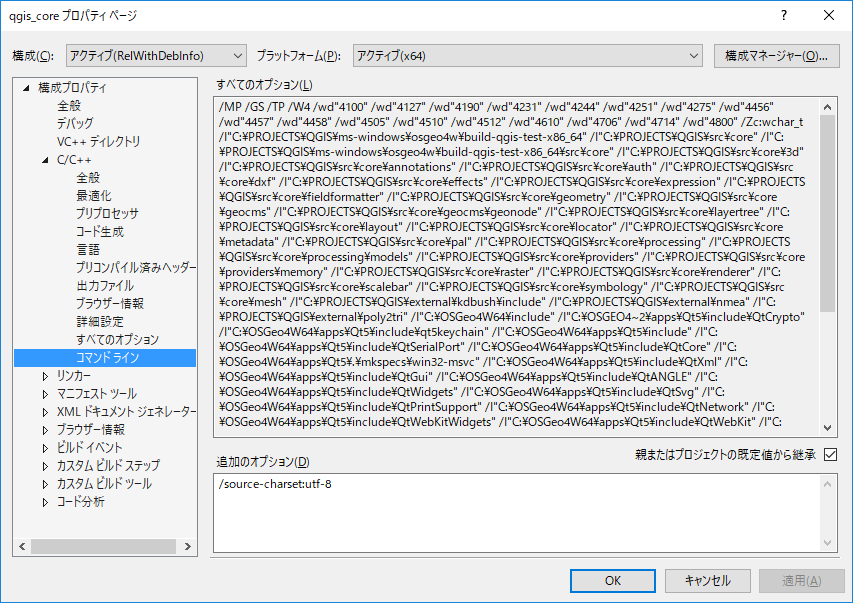Select すべてのオプション tree item
Image resolution: width=853 pixels, height=603 pixels.
117,340
